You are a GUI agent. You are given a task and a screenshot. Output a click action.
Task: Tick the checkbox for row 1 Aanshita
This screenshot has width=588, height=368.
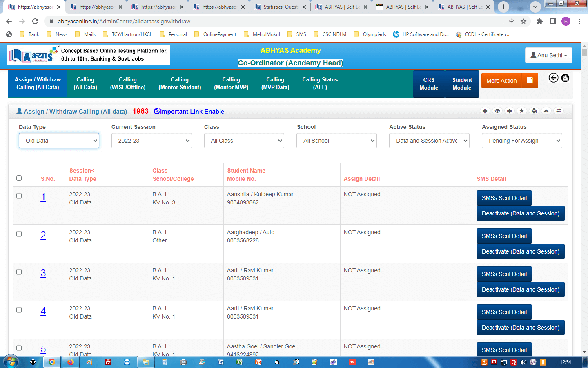19,196
